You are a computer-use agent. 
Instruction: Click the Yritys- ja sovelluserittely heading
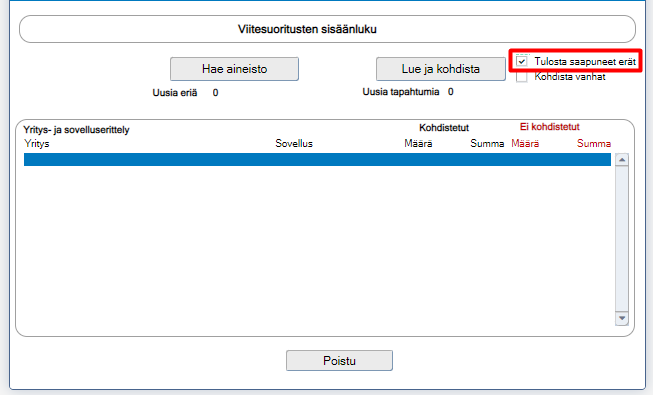point(76,130)
